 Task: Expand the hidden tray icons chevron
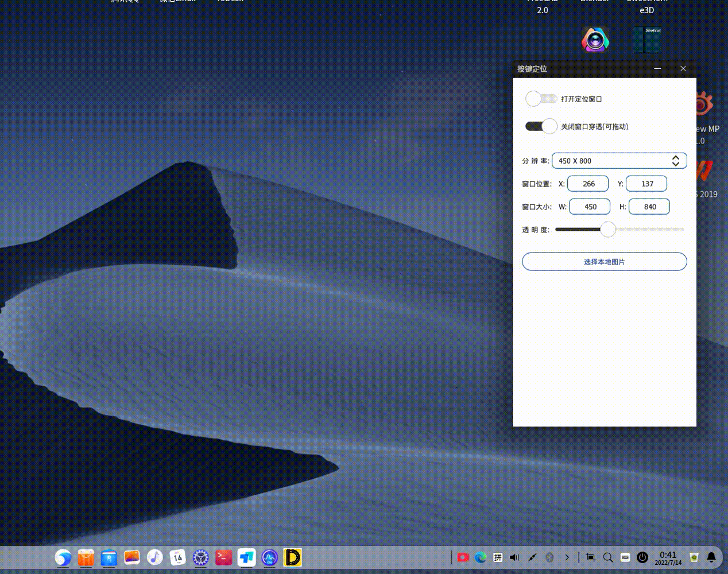click(567, 557)
